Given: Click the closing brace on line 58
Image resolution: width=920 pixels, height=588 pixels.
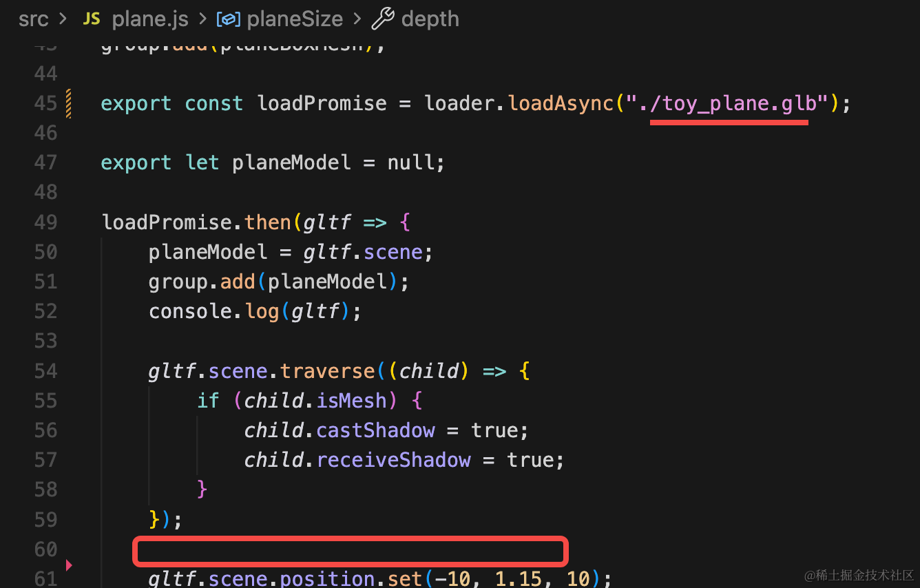Looking at the screenshot, I should click(x=202, y=490).
